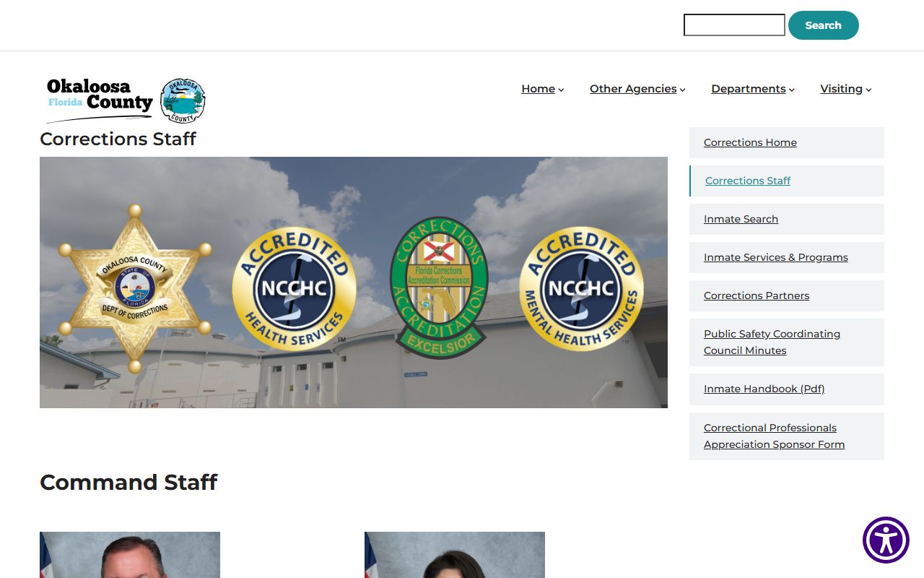
Task: Open Correctional Professionals Appreciation Sponsor Form
Action: [x=775, y=436]
